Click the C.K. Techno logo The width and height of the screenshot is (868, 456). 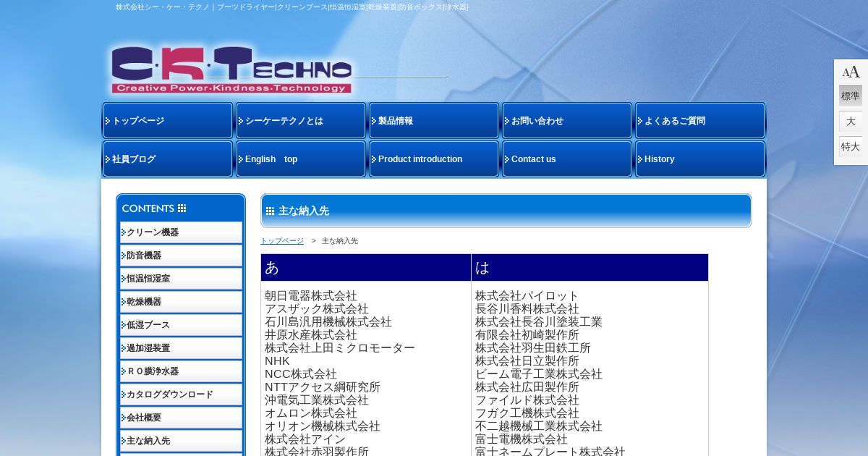click(x=231, y=70)
